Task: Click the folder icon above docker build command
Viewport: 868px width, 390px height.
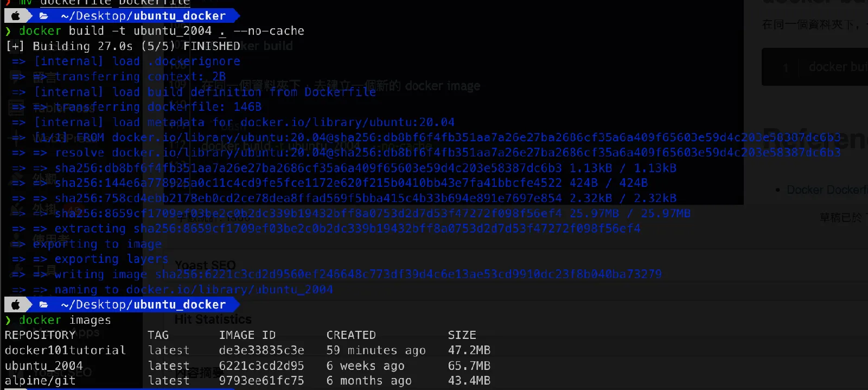Action: coord(43,16)
